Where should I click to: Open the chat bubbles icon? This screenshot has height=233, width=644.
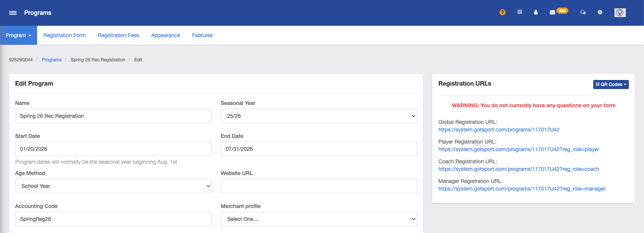583,12
